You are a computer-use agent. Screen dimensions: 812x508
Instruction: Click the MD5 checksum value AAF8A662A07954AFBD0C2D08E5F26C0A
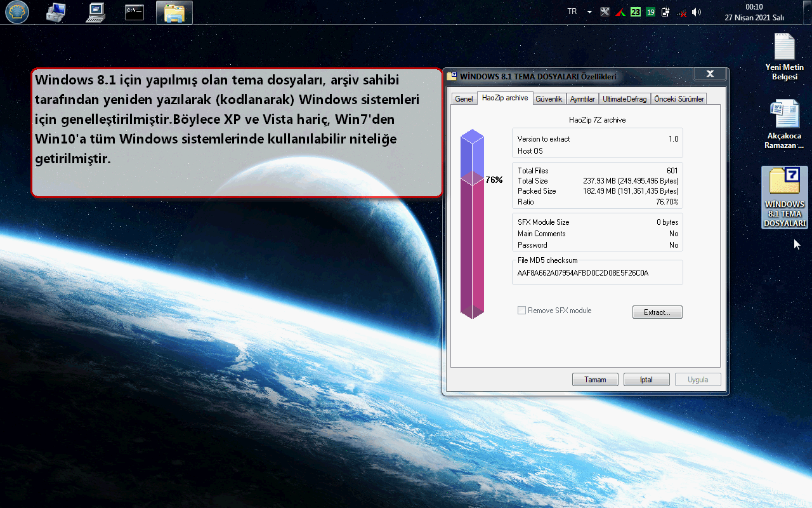(583, 273)
